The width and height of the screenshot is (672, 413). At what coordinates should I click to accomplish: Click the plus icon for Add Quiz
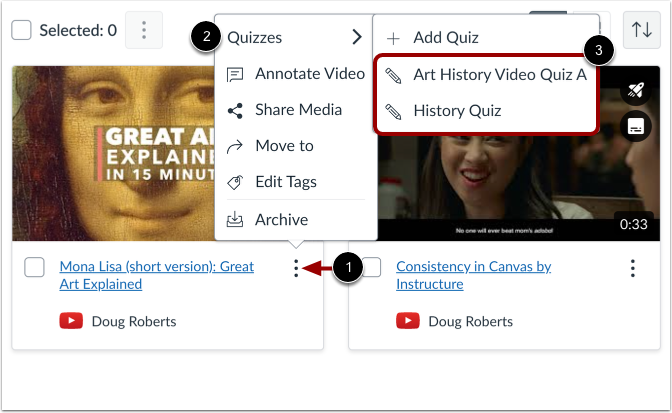coord(393,39)
